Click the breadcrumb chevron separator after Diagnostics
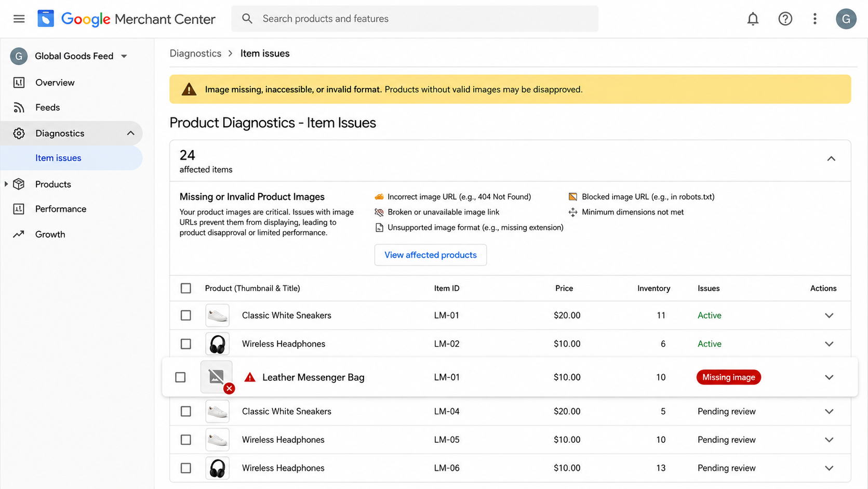This screenshot has height=489, width=868. click(x=230, y=54)
